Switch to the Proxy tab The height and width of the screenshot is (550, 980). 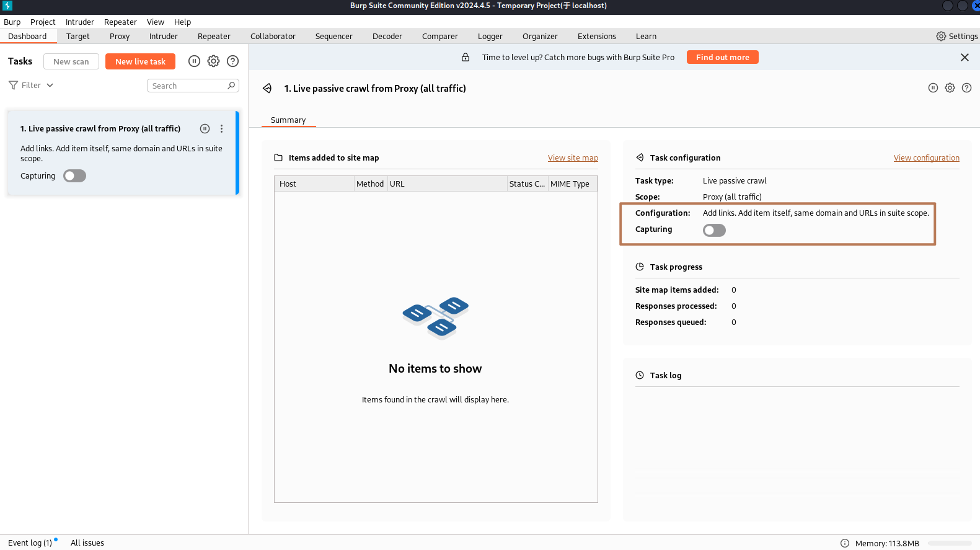(120, 37)
